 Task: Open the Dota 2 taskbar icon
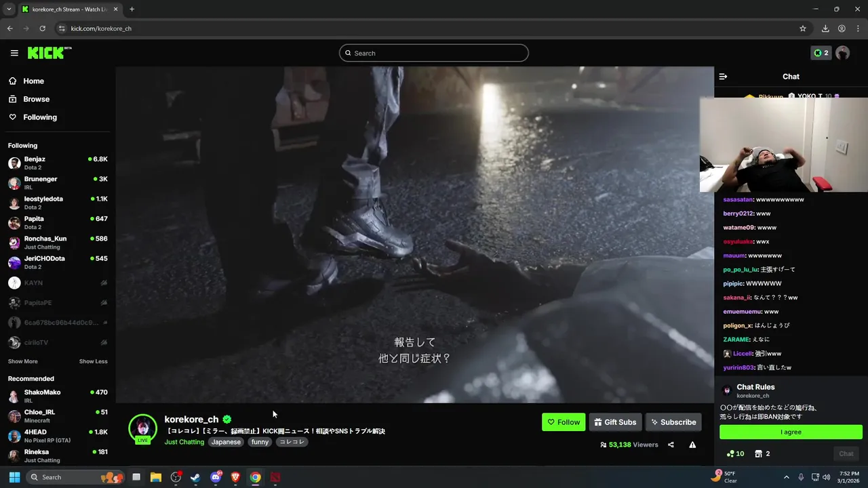[x=275, y=477]
